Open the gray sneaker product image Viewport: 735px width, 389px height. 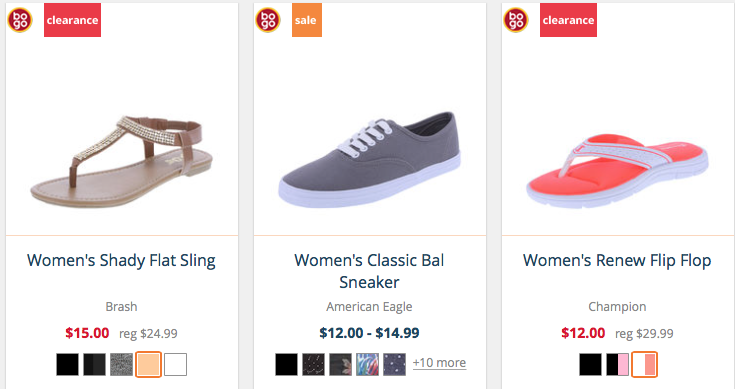point(369,159)
